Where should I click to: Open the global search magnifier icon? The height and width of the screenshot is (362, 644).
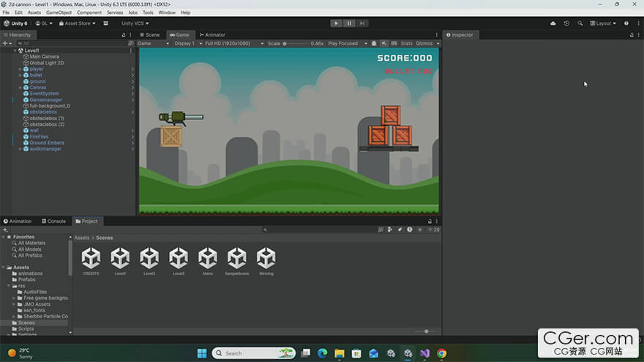[x=580, y=23]
